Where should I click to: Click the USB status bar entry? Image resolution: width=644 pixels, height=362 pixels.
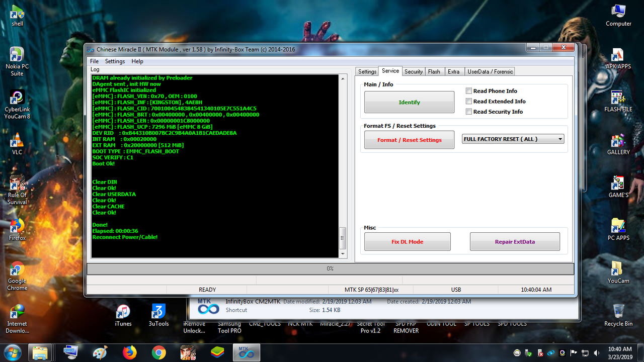(x=456, y=290)
